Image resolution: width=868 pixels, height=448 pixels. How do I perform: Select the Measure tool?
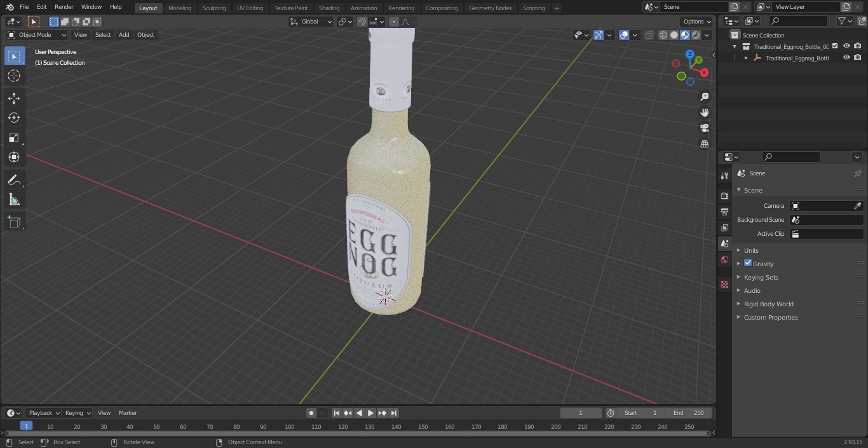coord(14,200)
